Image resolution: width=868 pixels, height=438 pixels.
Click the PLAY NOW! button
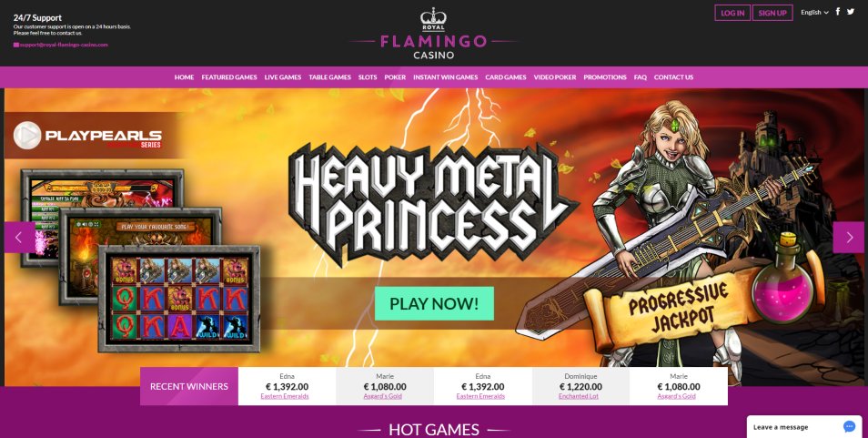coord(434,303)
